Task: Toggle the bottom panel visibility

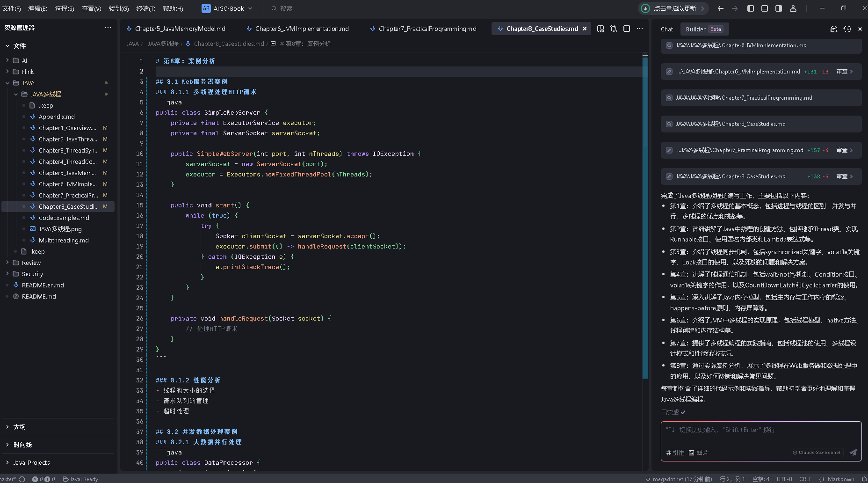Action: pos(765,8)
